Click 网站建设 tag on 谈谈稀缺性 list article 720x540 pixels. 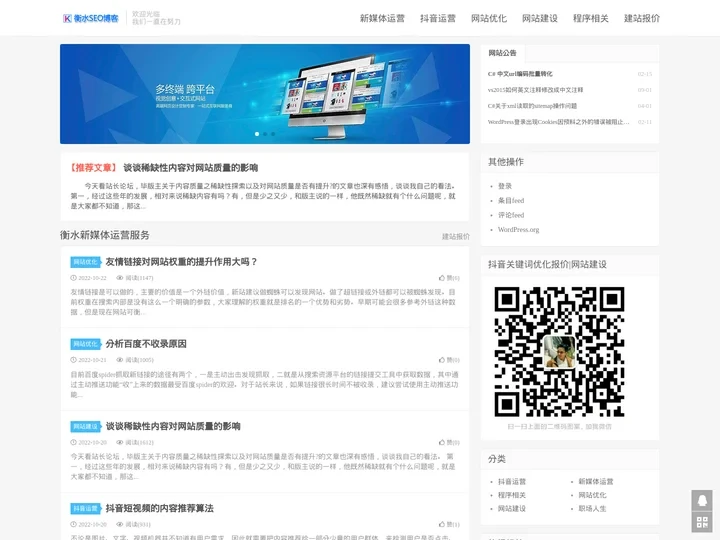pos(85,427)
